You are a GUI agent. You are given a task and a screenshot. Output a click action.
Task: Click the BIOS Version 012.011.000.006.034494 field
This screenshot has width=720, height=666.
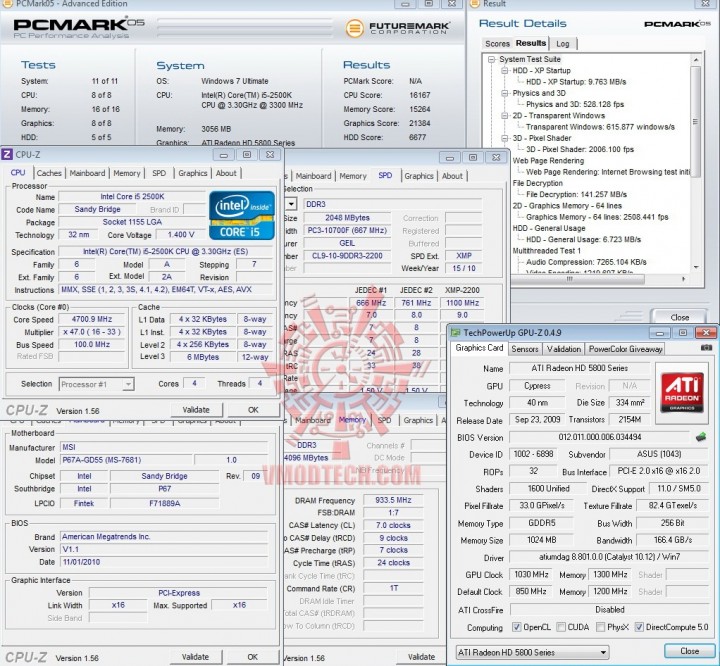click(x=600, y=437)
